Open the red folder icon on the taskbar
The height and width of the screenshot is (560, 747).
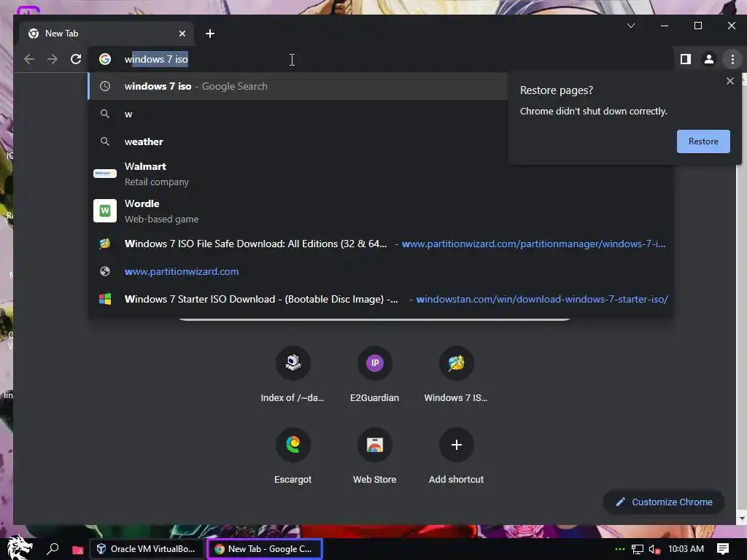[77, 550]
